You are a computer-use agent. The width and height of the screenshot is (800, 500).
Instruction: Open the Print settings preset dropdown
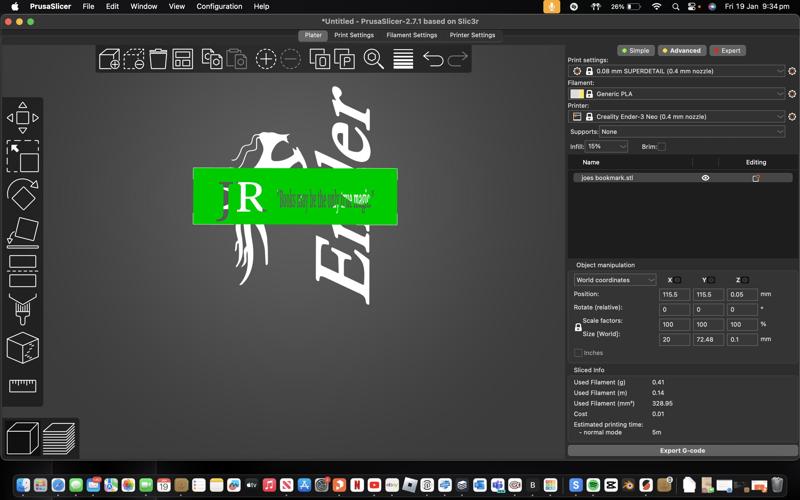point(677,71)
